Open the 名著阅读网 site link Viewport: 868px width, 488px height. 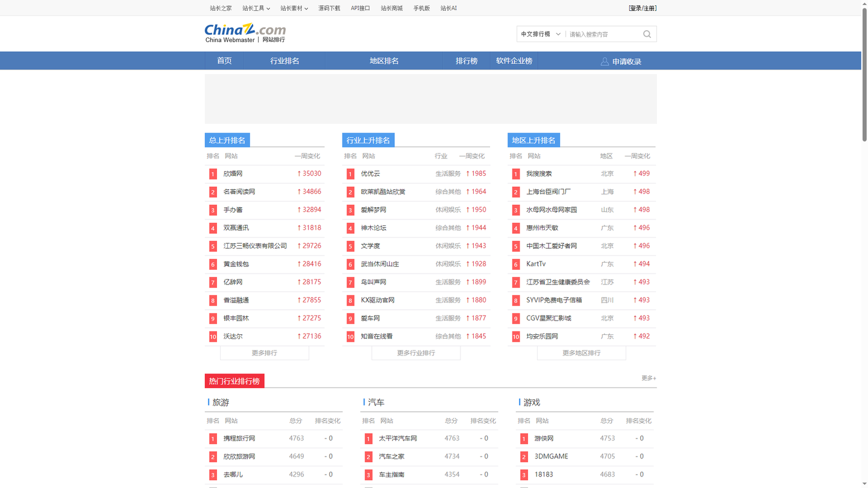tap(239, 192)
